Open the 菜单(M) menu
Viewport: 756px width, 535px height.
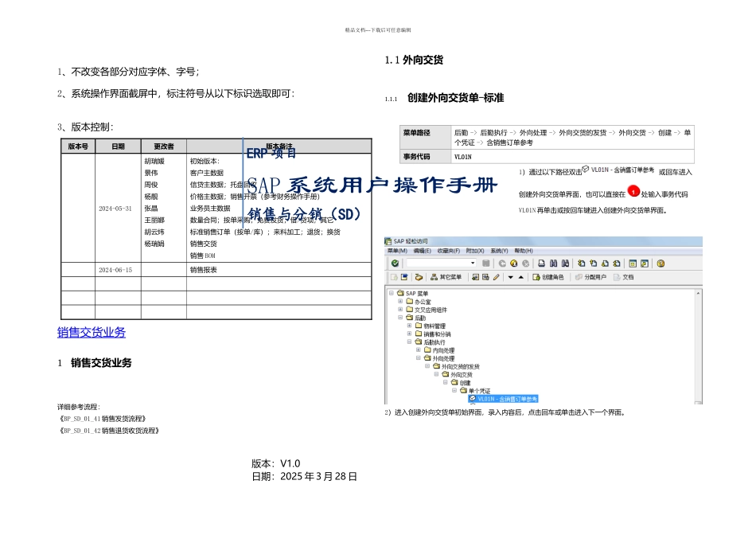click(x=397, y=251)
